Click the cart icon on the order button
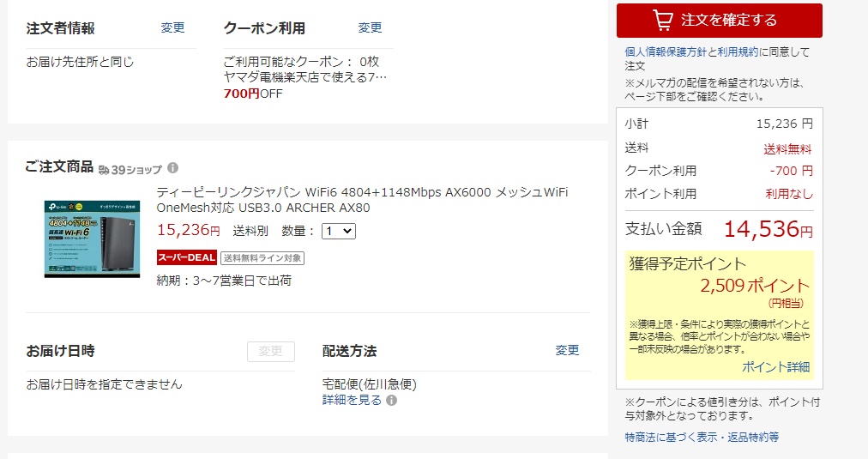Image resolution: width=868 pixels, height=459 pixels. (663, 20)
